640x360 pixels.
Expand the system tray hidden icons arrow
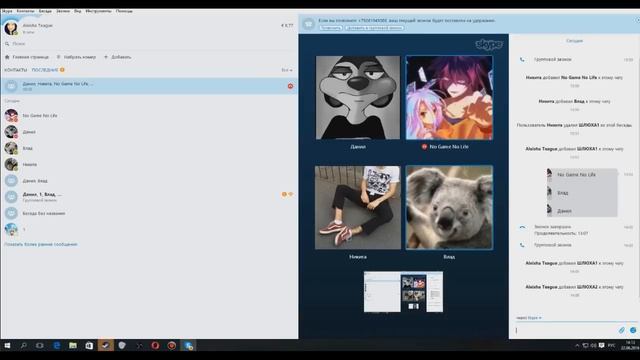coord(577,345)
